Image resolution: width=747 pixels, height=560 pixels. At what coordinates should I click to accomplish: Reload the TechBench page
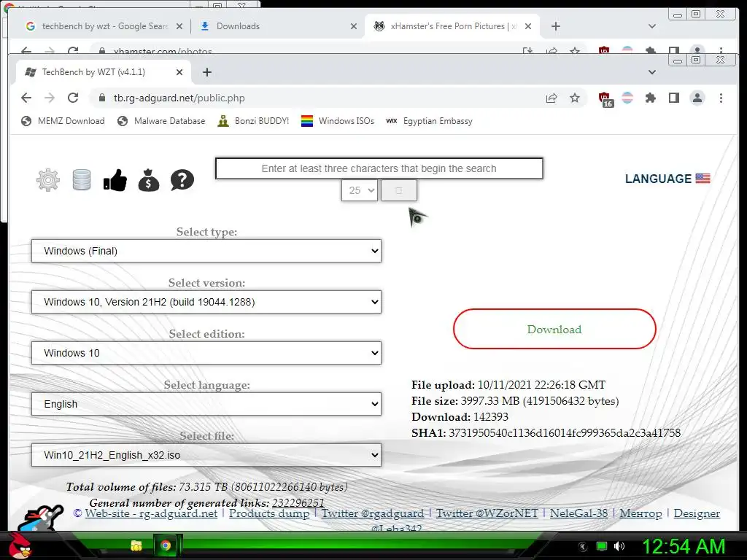pos(73,98)
